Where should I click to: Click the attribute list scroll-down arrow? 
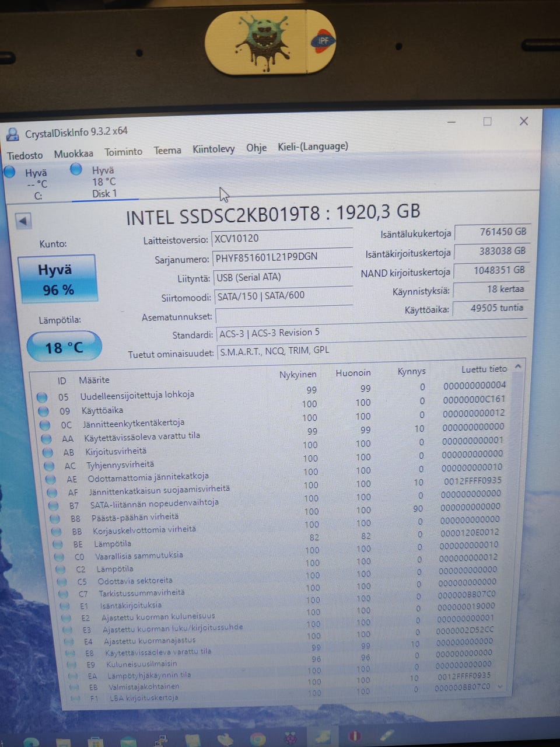(500, 686)
